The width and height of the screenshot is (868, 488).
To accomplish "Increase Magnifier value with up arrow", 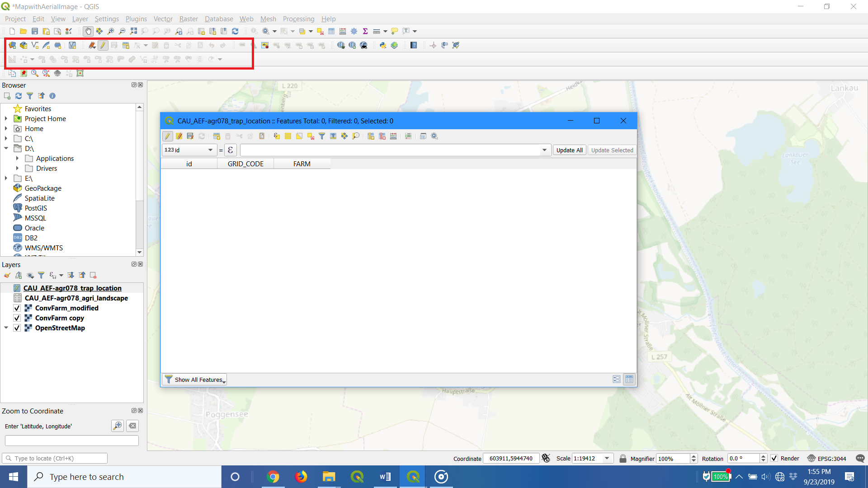I will [694, 456].
